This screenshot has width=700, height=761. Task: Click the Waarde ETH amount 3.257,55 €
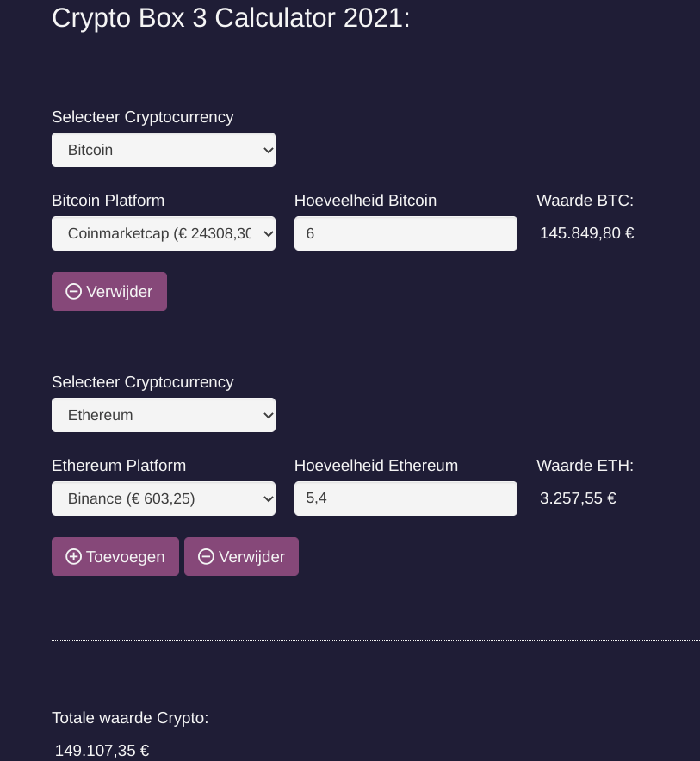point(578,498)
